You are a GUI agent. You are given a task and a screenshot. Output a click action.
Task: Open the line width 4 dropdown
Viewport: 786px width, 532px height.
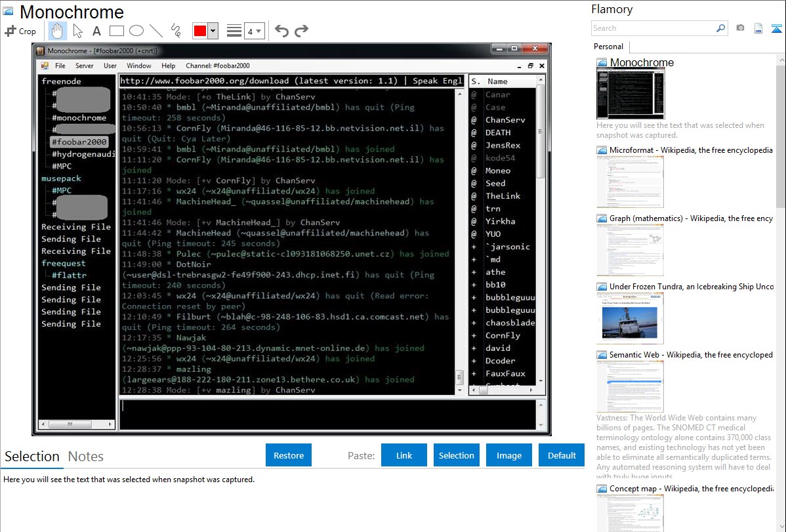coord(254,31)
